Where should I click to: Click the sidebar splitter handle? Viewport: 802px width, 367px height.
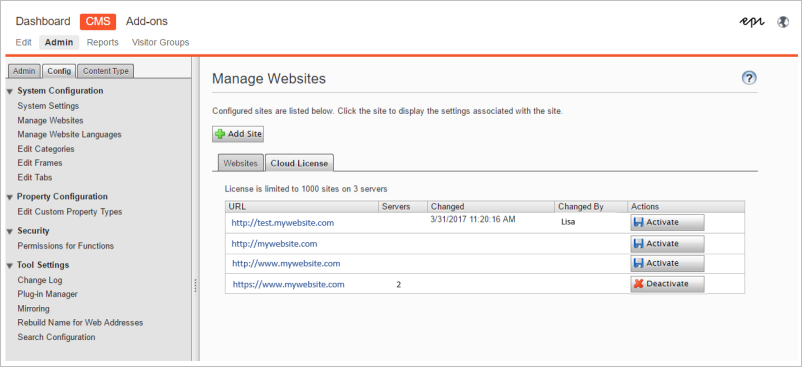point(195,286)
